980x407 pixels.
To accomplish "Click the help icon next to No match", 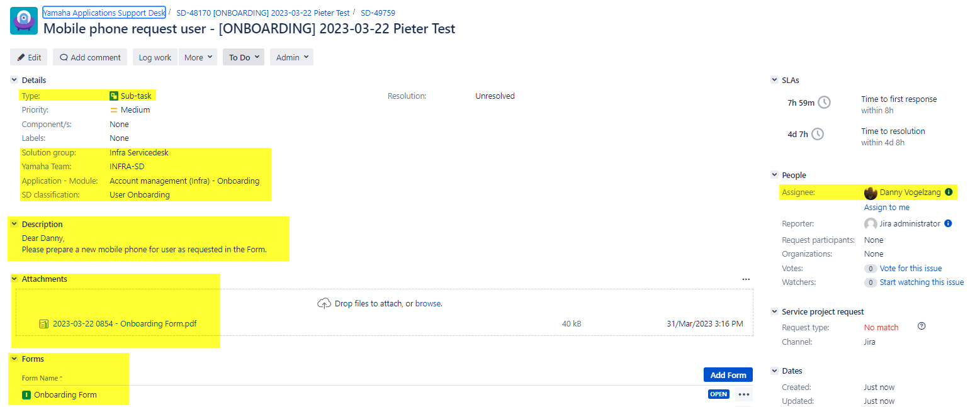I will point(922,326).
